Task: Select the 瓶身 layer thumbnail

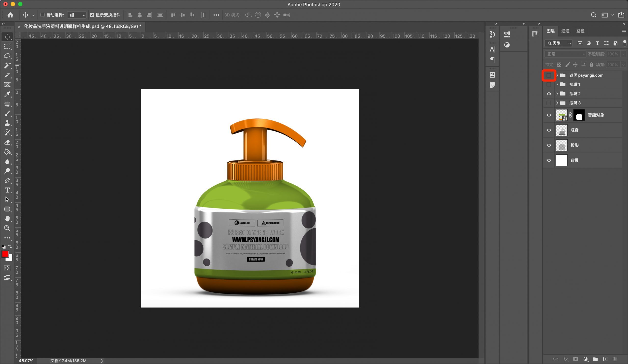Action: coord(562,130)
